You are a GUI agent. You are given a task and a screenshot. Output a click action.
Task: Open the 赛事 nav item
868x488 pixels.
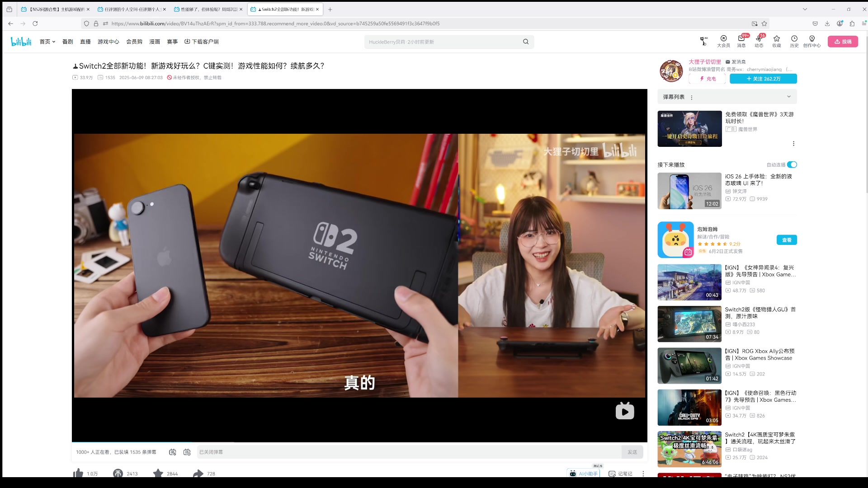[x=172, y=42]
